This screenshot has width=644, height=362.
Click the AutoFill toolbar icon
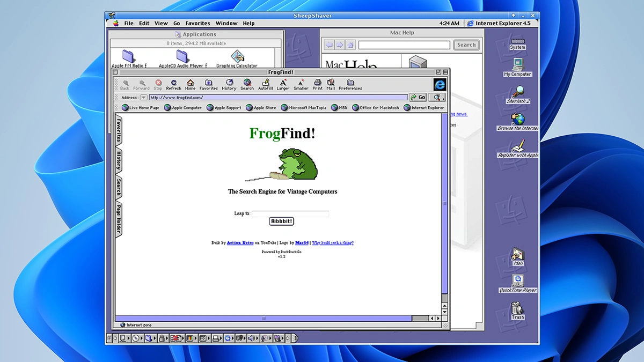[265, 84]
